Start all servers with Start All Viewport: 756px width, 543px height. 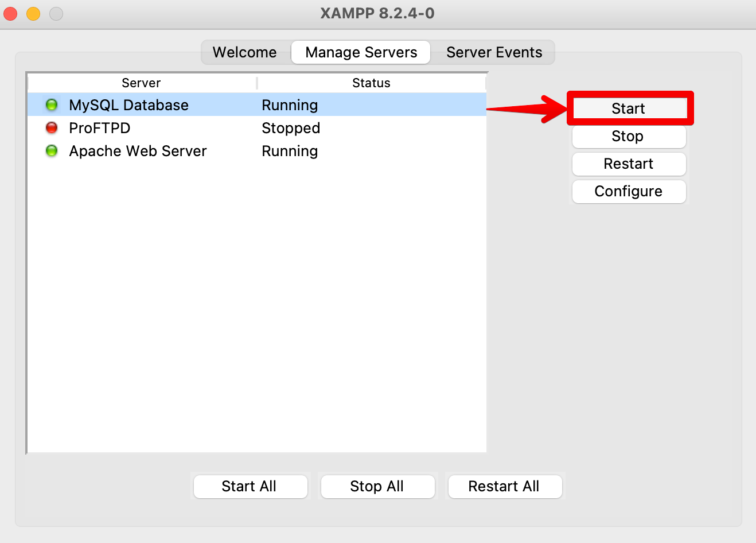(x=250, y=487)
